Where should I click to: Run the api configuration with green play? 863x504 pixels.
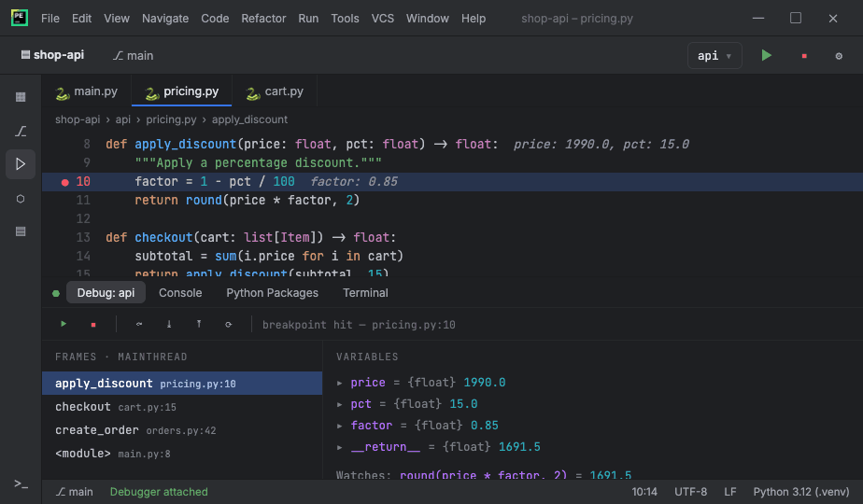click(x=766, y=55)
